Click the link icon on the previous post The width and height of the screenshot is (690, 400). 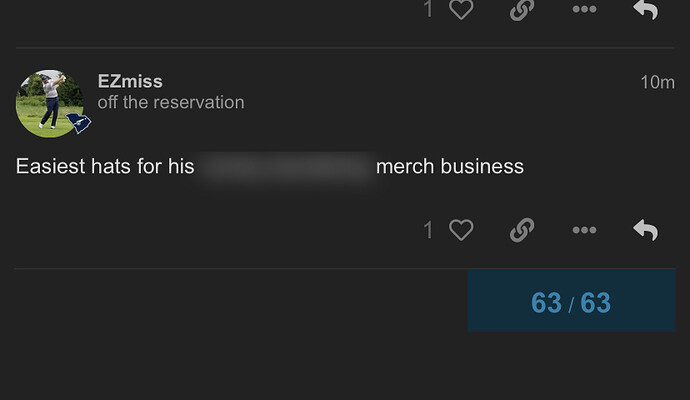coord(521,9)
